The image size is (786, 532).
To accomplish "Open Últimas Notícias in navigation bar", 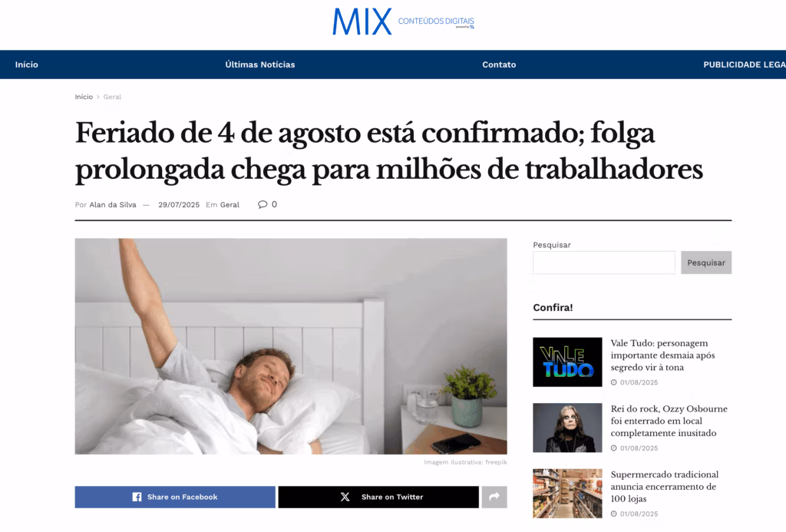I will (x=260, y=64).
